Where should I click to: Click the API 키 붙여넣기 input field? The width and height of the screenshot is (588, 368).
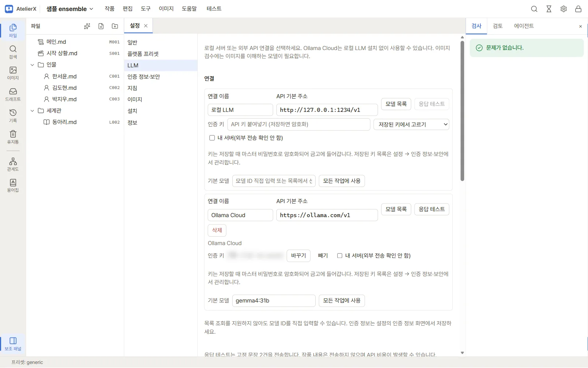click(x=299, y=124)
